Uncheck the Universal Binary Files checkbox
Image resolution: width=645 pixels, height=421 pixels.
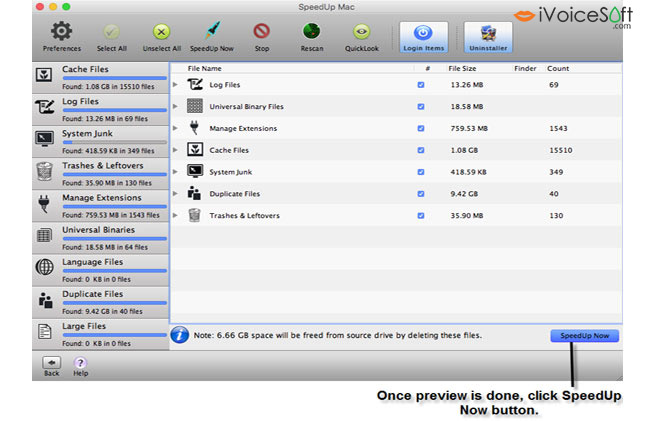pos(421,107)
